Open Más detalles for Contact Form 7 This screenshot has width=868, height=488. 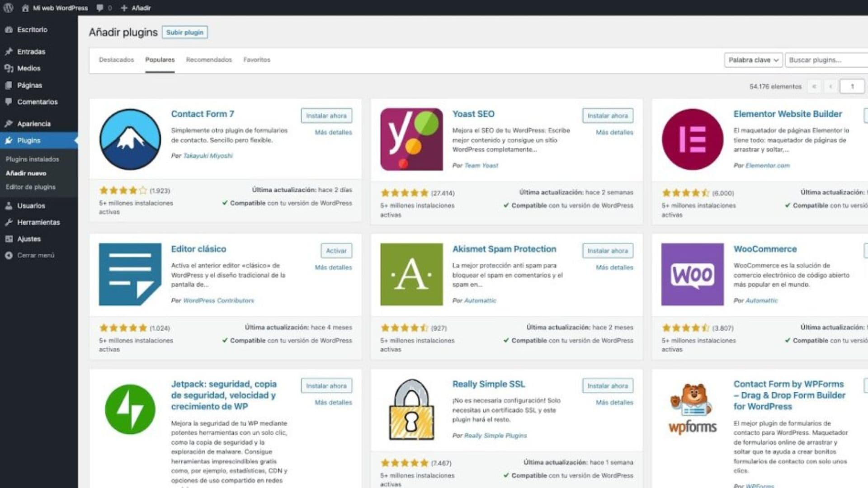point(334,132)
